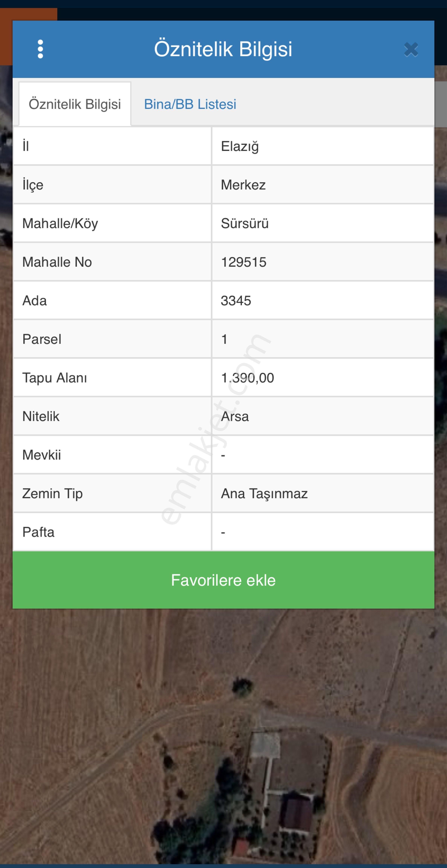Screen dimensions: 447x868
Task: Select the Tapu Alanı value 1.390,00
Action: 247,378
